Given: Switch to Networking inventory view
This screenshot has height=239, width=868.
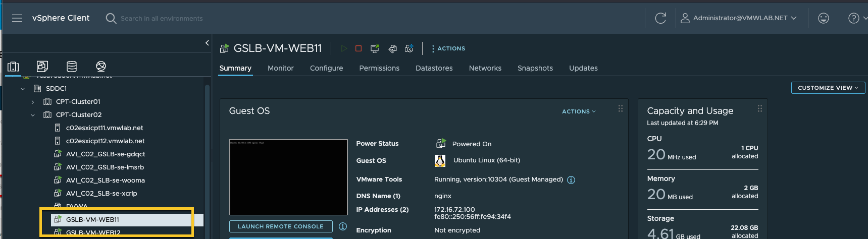Looking at the screenshot, I should tap(101, 66).
